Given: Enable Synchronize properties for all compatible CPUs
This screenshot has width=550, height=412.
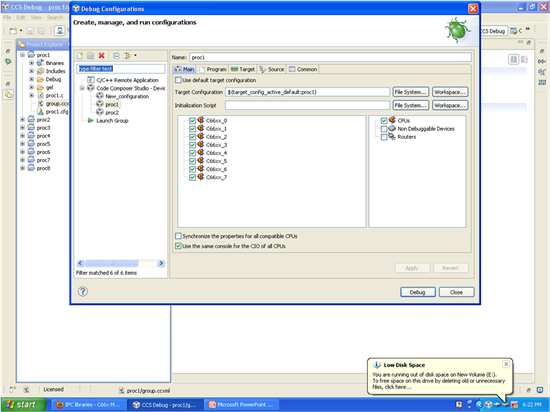Looking at the screenshot, I should [x=178, y=236].
